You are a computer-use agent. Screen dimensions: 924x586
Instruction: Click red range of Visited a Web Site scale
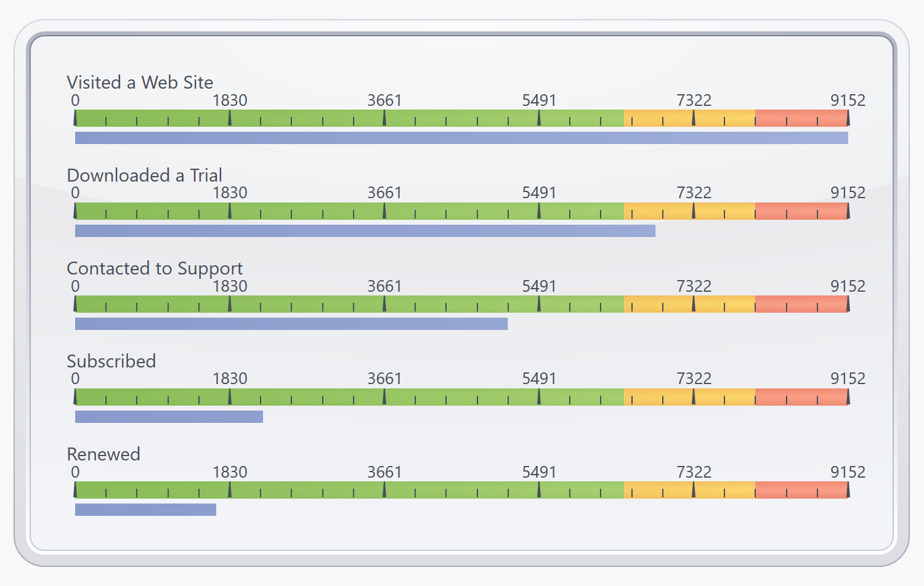(x=801, y=118)
